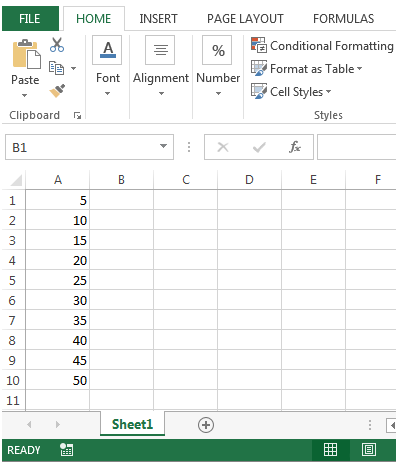Switch to Page Layout view in status bar
The width and height of the screenshot is (398, 464).
coord(369,450)
